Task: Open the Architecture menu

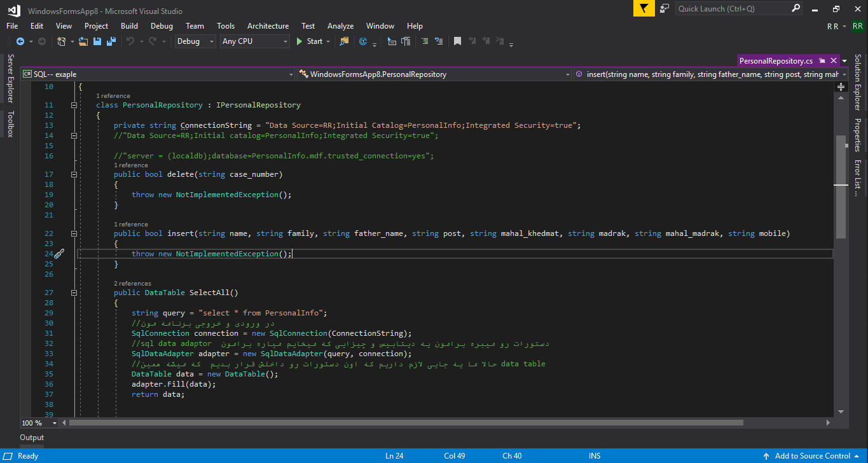Action: (268, 26)
